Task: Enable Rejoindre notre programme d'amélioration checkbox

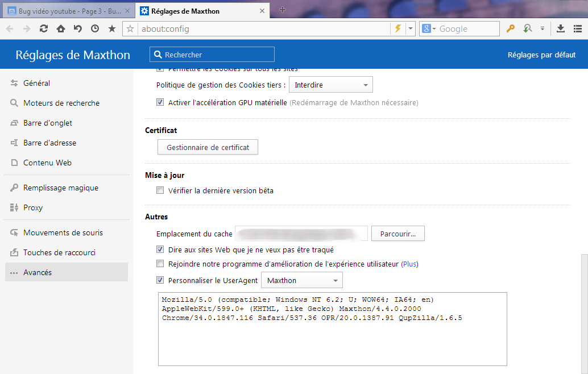Action: point(160,264)
